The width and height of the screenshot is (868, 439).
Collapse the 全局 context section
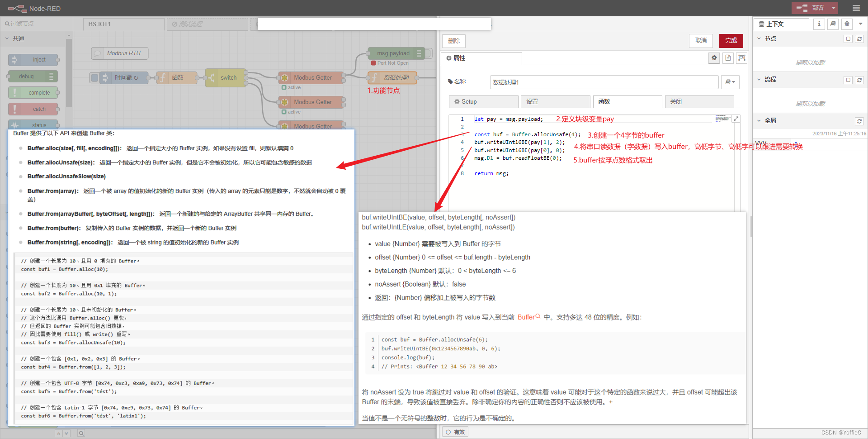(x=759, y=120)
